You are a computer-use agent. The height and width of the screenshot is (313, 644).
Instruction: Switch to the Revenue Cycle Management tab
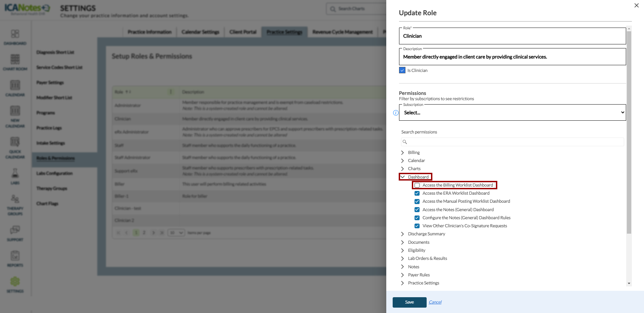tap(343, 32)
